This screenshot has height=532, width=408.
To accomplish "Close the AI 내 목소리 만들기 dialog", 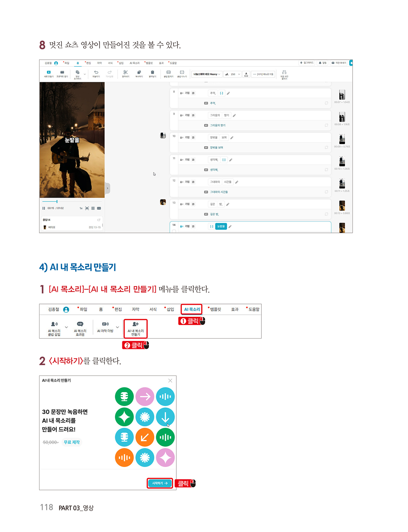I will coord(170,381).
